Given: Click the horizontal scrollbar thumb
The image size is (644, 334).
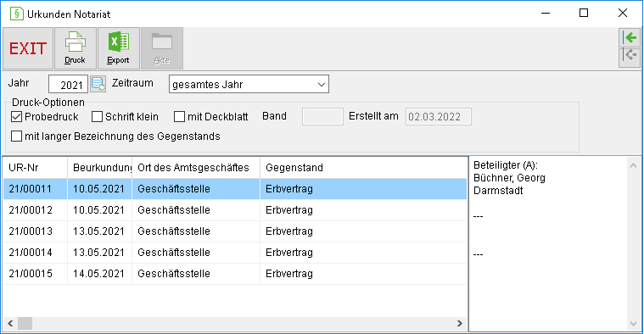Looking at the screenshot, I should click(25, 323).
